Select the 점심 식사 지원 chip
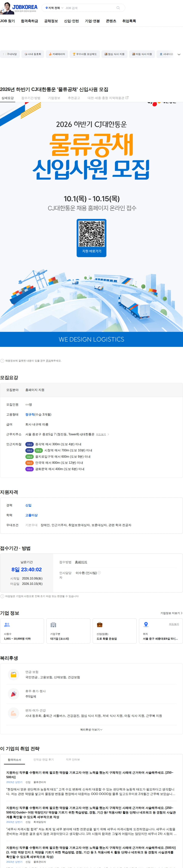 coord(114,54)
